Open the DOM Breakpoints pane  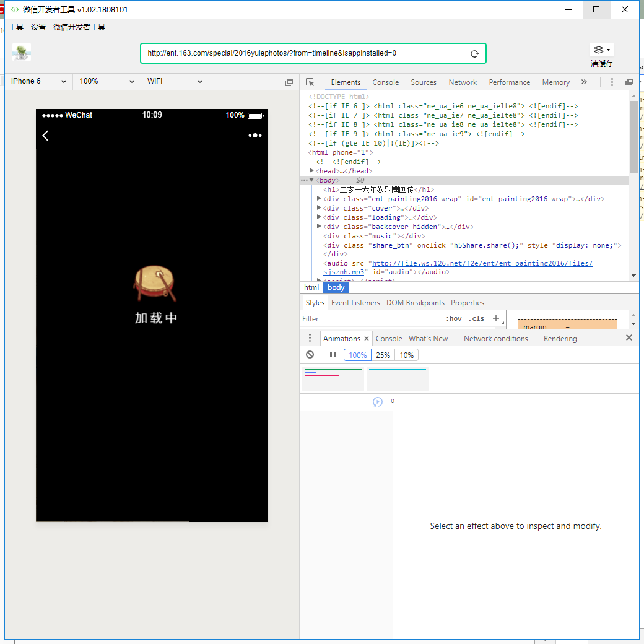(x=416, y=303)
